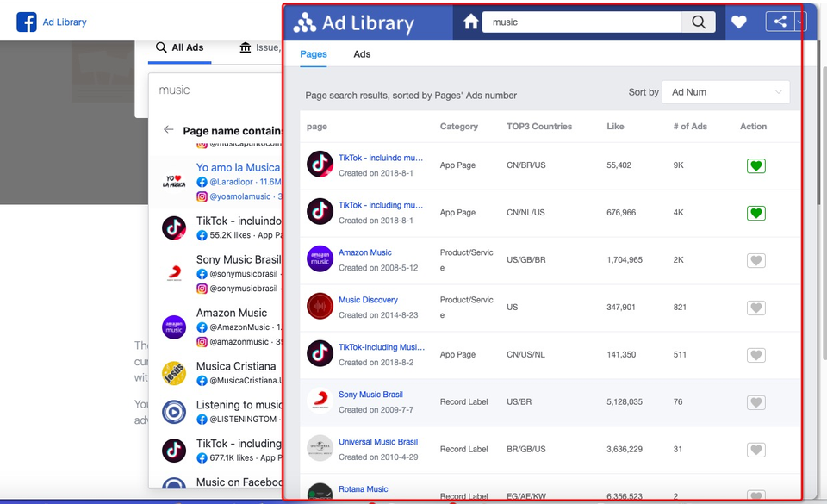Click the Amazon Music avatar in extension table

tap(320, 259)
